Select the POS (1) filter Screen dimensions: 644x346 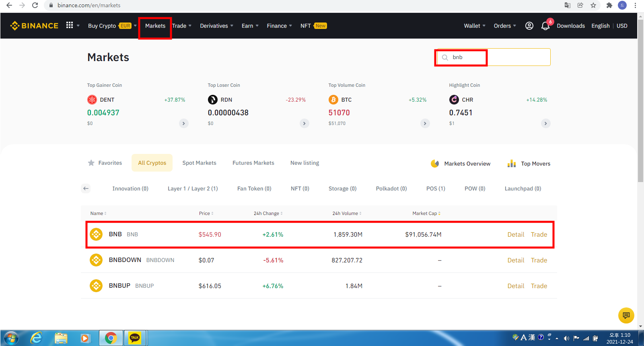point(436,188)
